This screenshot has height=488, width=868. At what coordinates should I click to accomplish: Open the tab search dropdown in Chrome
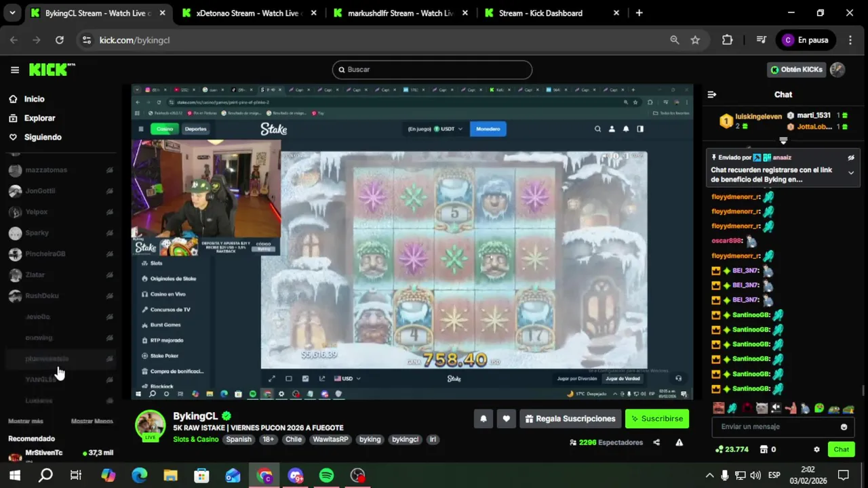pos(12,13)
